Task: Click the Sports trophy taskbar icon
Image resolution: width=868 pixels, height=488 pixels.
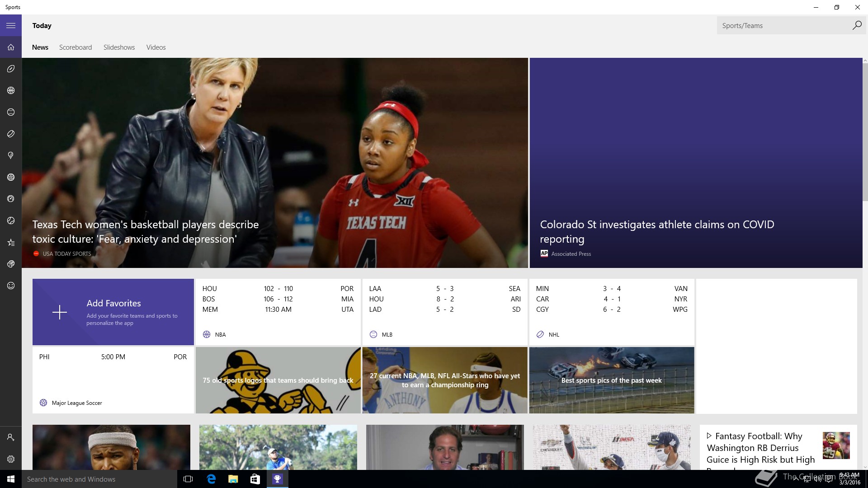Action: click(x=277, y=479)
